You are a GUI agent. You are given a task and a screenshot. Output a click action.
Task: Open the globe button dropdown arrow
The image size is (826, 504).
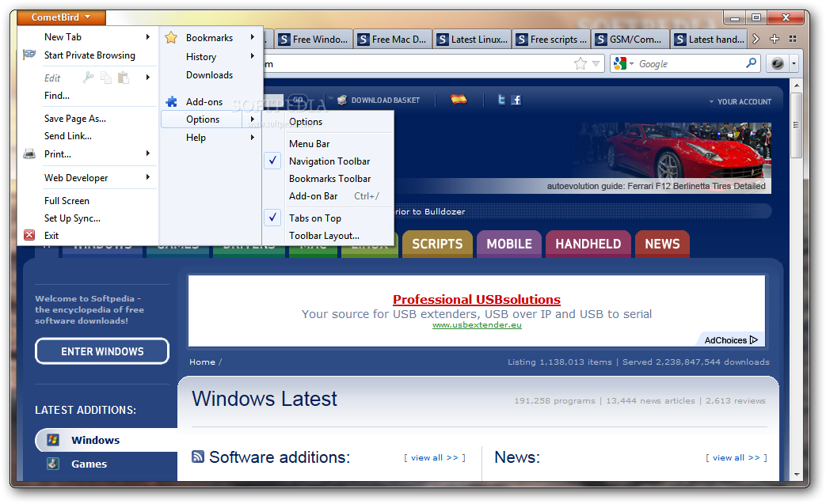794,63
